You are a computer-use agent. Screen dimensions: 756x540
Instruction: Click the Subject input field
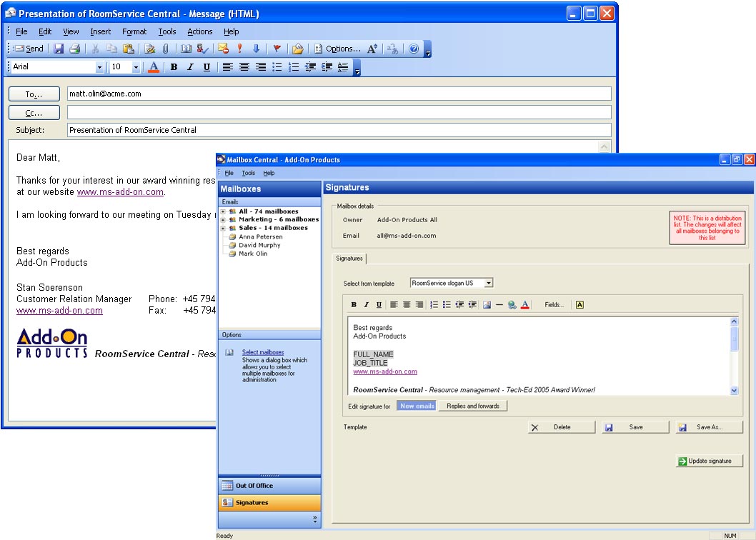click(339, 130)
